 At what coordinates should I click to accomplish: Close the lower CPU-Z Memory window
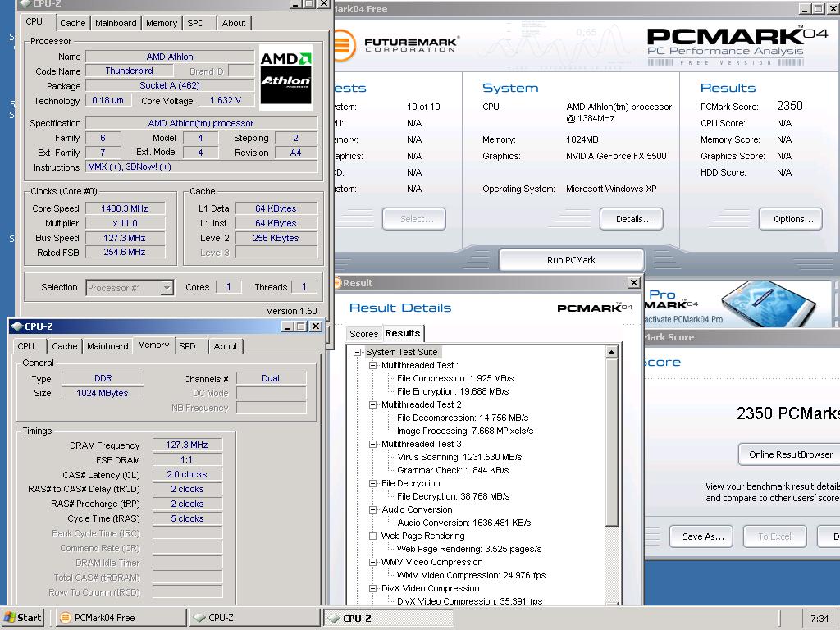pos(316,326)
